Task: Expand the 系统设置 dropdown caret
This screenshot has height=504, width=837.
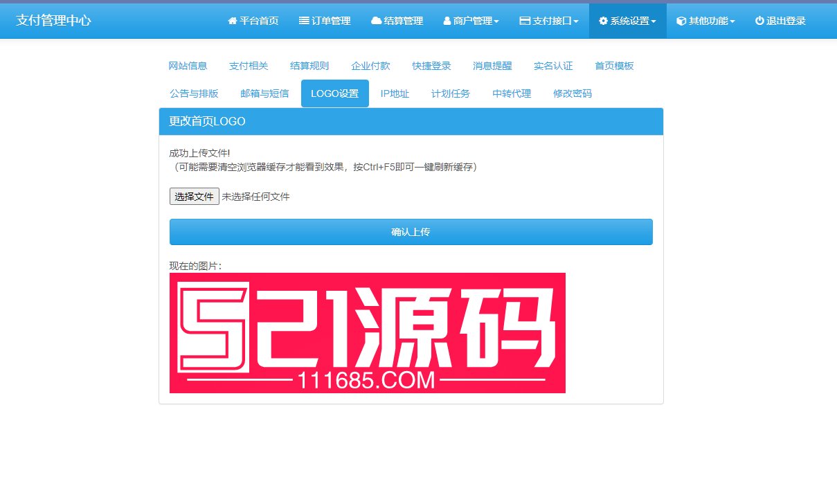Action: 654,21
